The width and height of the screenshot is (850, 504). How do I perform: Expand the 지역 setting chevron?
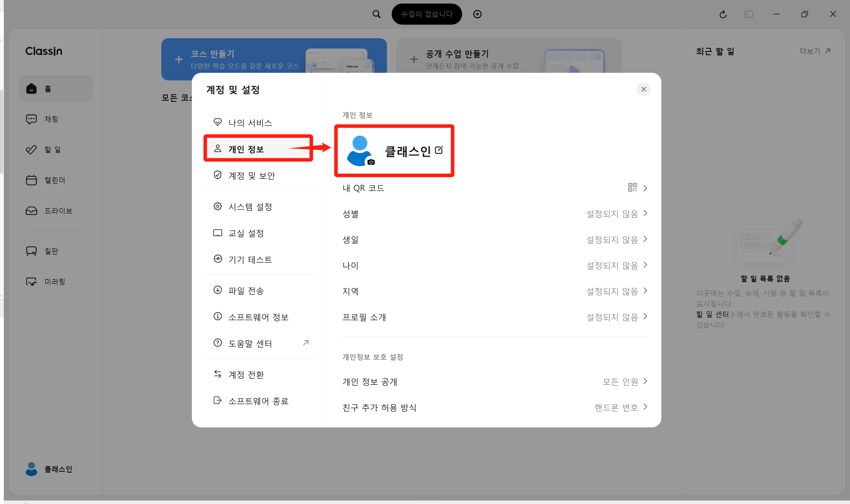(x=645, y=291)
